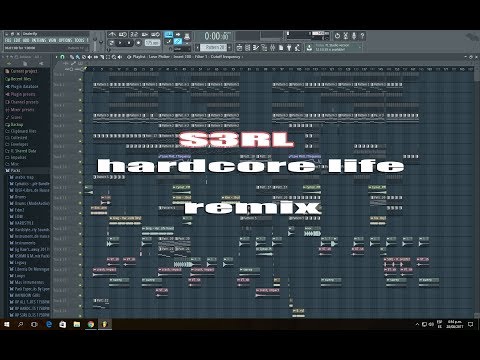Toggle the playlist snap magnet icon

click(x=62, y=57)
